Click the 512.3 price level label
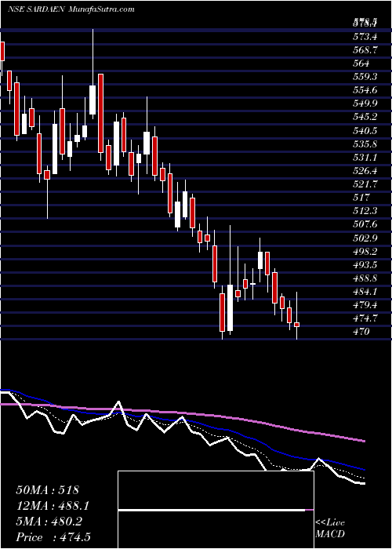The image size is (392, 549). point(365,211)
